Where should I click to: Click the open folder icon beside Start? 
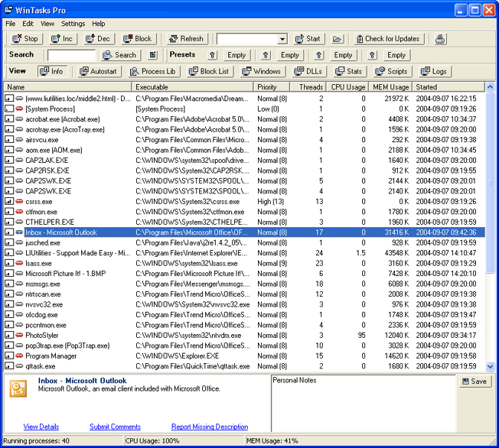[338, 39]
